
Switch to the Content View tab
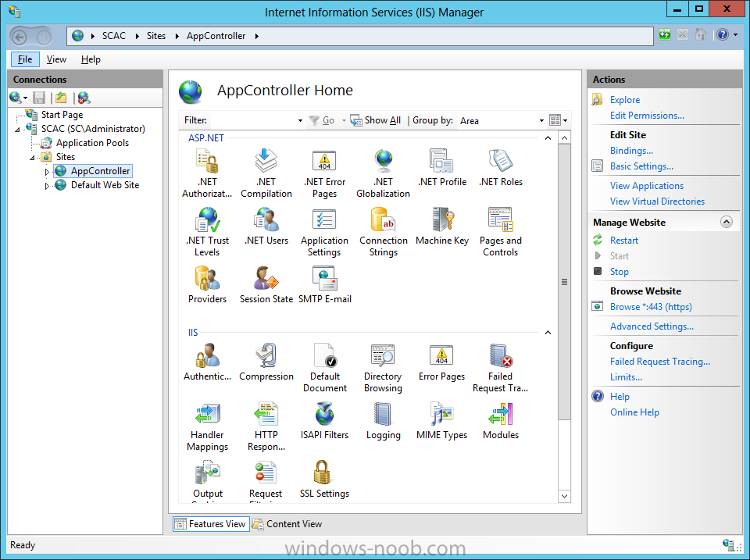(287, 524)
